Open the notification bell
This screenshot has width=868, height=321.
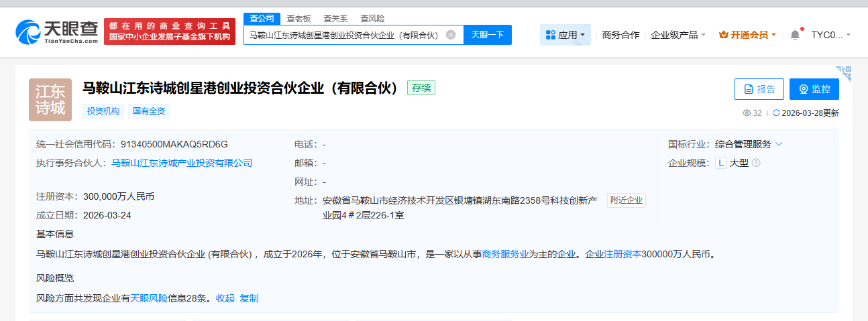[795, 35]
